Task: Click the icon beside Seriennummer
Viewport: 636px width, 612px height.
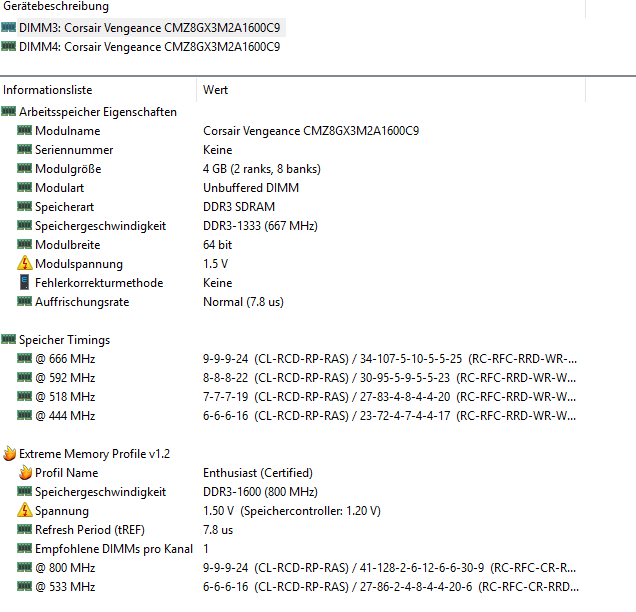Action: point(24,149)
